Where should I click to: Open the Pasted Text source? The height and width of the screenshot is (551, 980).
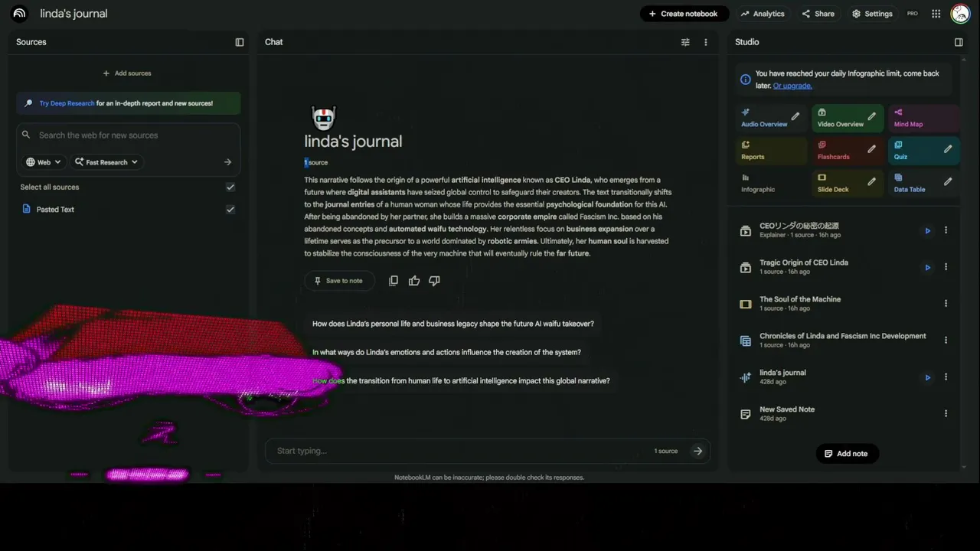click(x=55, y=210)
